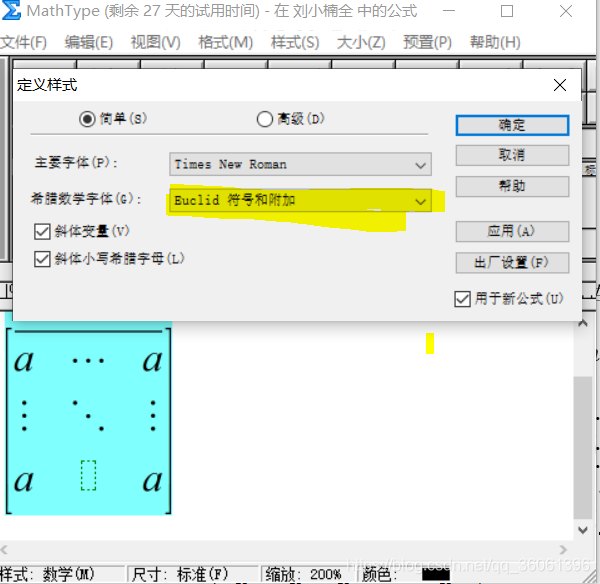
Task: Click the 帮助 button in dialog
Action: (512, 186)
